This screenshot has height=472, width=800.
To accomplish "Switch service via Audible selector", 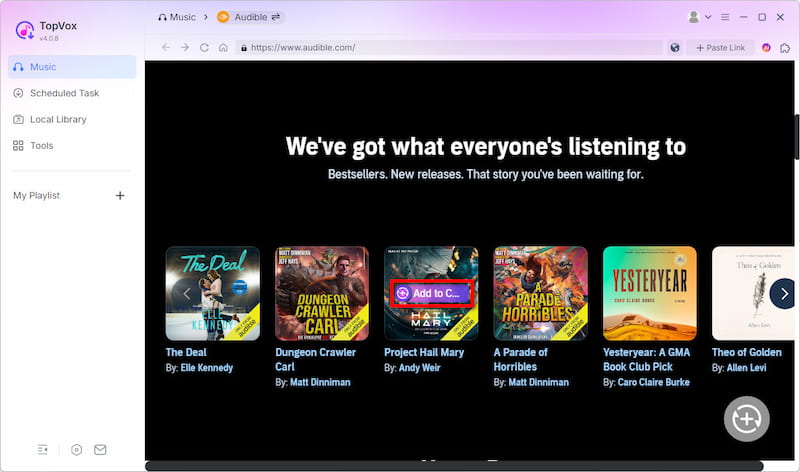I will (x=250, y=17).
